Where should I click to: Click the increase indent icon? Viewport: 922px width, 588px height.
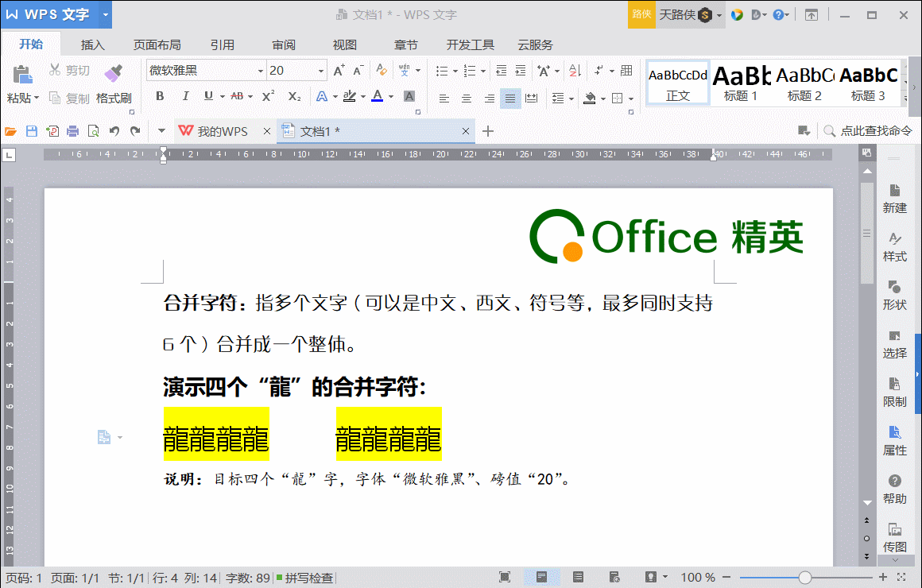[521, 71]
